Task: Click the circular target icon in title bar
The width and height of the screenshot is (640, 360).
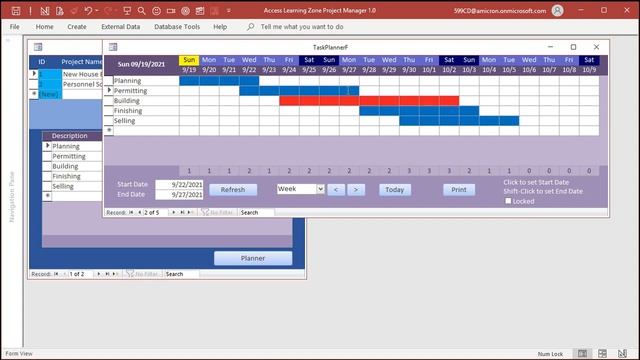Action: coord(185,11)
